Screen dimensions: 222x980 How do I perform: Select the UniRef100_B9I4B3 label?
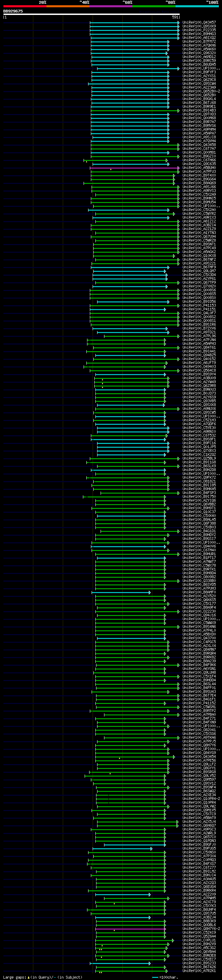click(x=199, y=110)
